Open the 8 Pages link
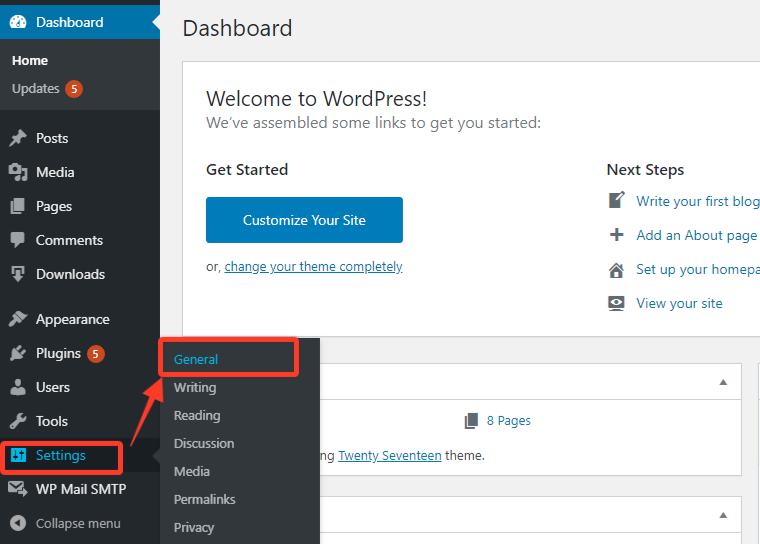Screen dimensions: 760x544 [508, 421]
